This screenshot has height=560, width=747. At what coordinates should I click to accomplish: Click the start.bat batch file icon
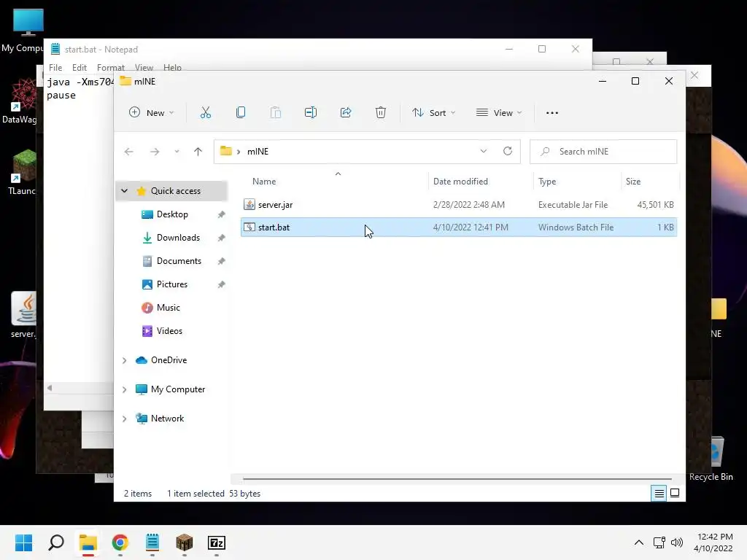(249, 227)
